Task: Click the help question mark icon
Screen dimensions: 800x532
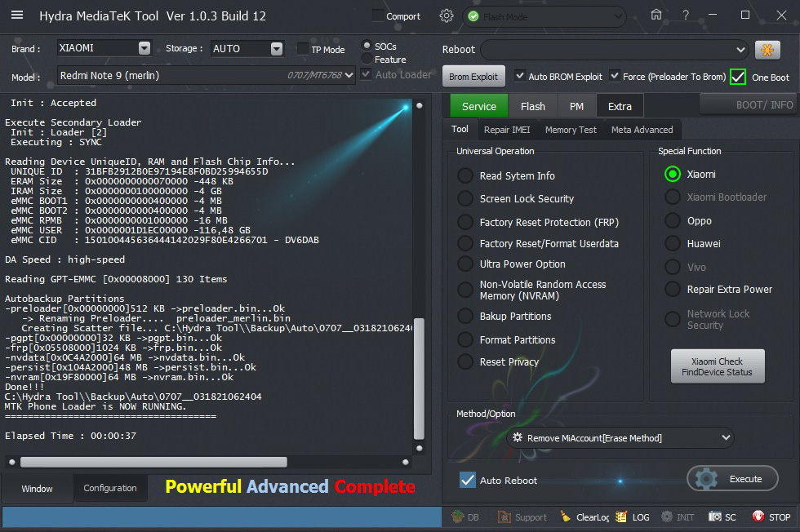Action: [686, 16]
